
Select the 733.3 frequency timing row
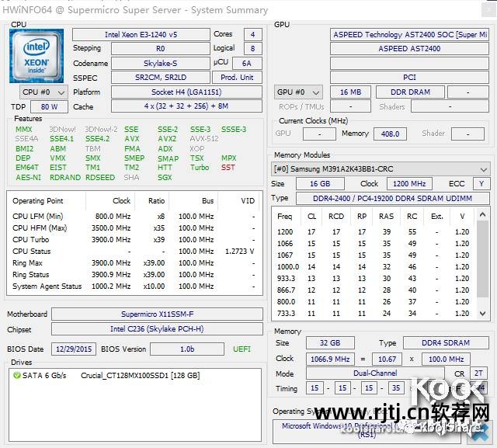[x=374, y=314]
